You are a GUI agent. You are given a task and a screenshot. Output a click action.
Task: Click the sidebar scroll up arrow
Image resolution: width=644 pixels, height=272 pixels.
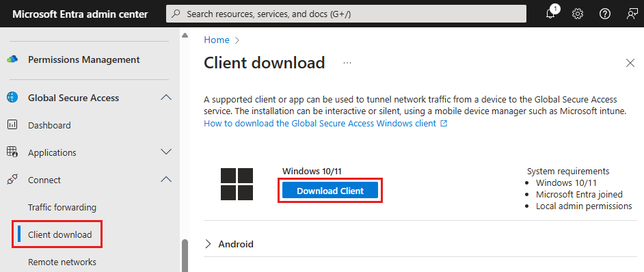point(185,36)
